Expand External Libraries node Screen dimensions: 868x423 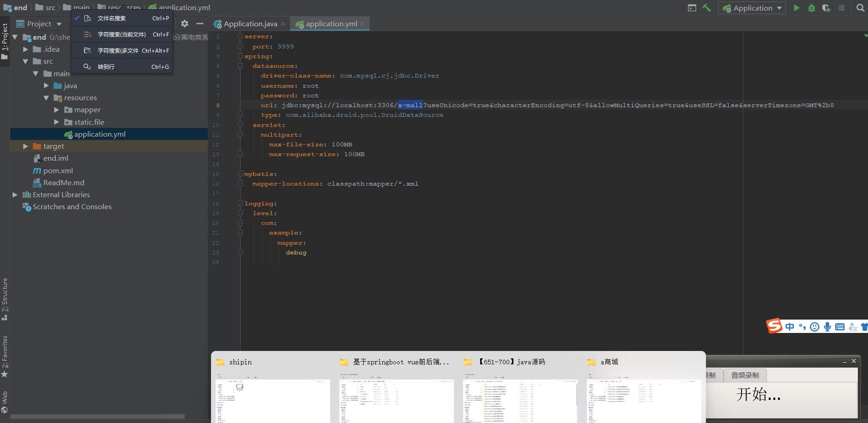[15, 195]
